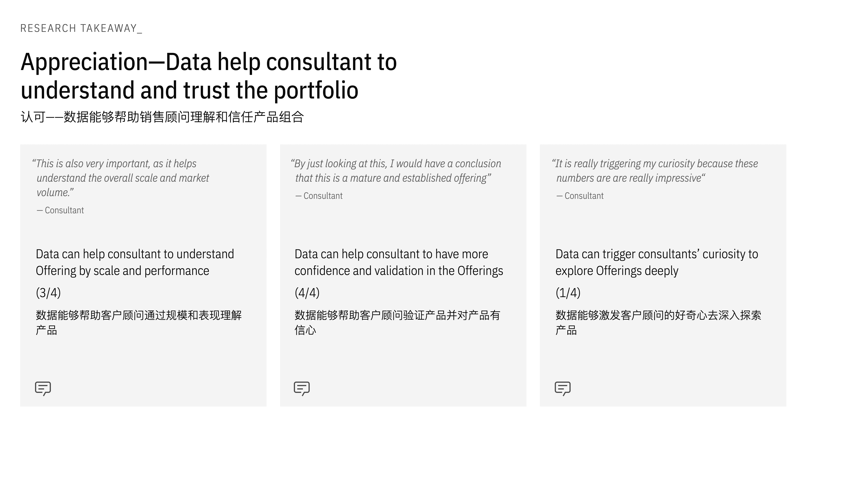Select the quote 'By just looking at this'
Image resolution: width=868 pixels, height=488 pixels.
396,171
